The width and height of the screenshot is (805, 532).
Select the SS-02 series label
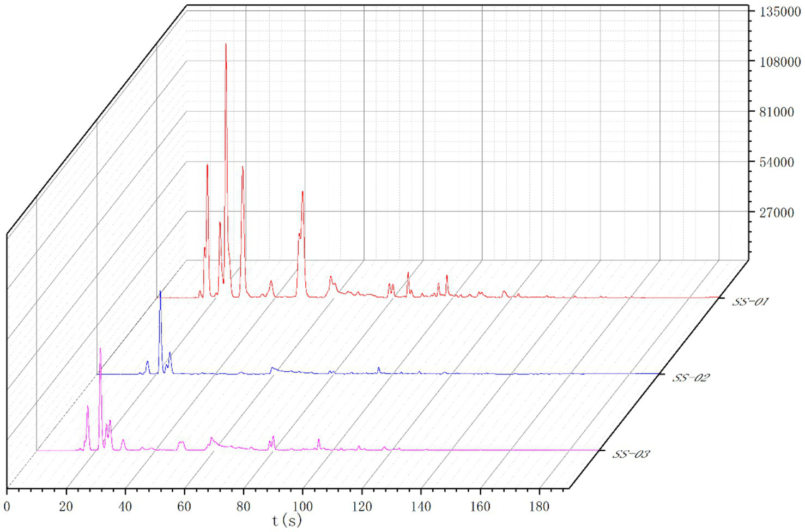point(691,378)
